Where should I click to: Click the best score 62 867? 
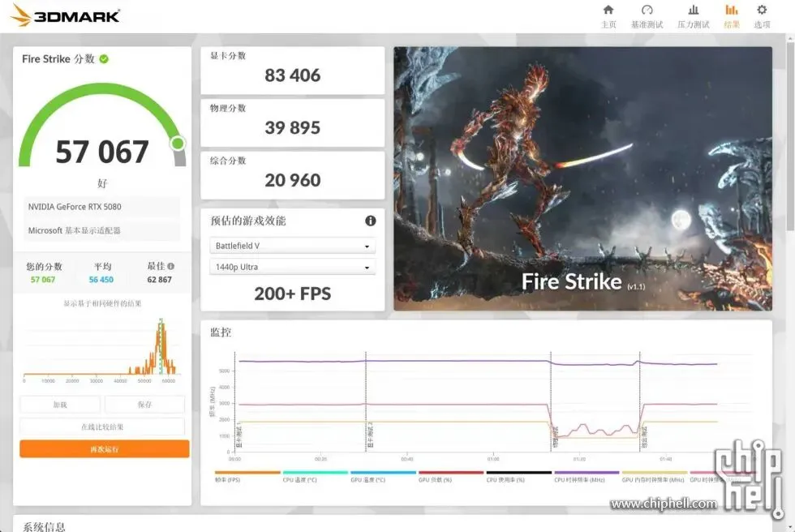(x=159, y=280)
